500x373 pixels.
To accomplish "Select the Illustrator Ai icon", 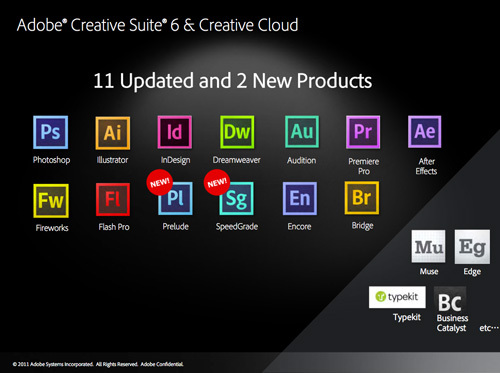I will tap(113, 133).
